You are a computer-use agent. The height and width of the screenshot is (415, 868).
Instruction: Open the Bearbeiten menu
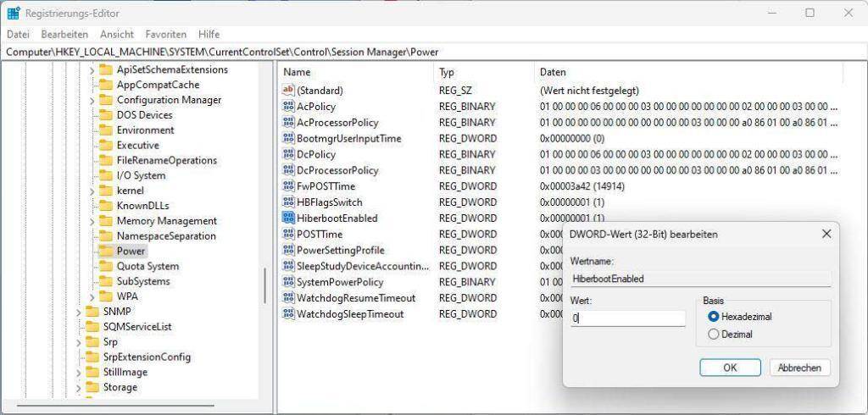[x=64, y=35]
